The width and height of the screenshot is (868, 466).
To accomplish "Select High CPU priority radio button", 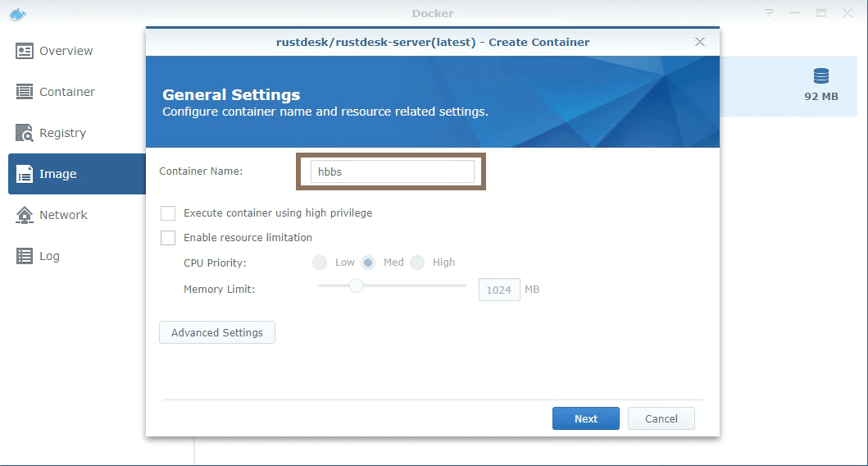I will 417,263.
